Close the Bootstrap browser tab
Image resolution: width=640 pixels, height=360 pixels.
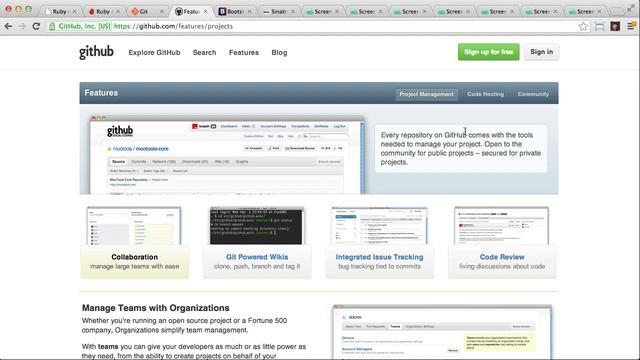pyautogui.click(x=249, y=11)
